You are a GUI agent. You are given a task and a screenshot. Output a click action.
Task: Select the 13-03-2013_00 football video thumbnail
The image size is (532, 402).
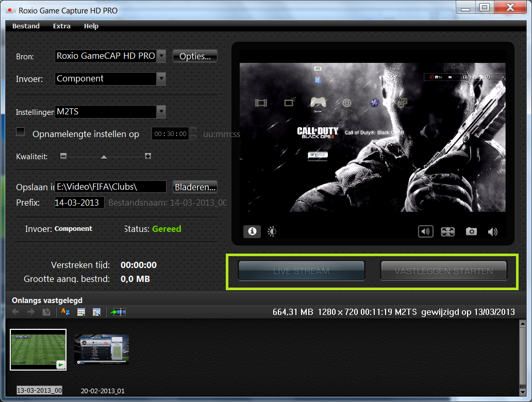(38, 349)
